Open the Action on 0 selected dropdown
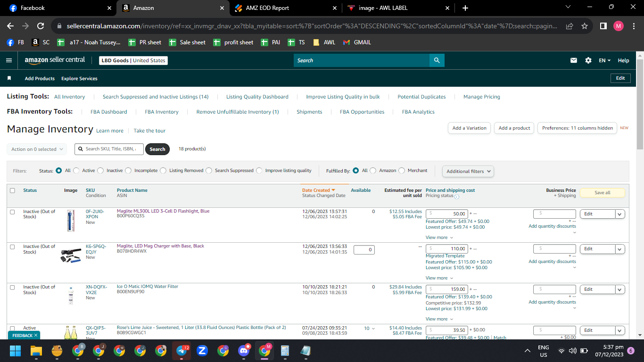 (x=37, y=149)
